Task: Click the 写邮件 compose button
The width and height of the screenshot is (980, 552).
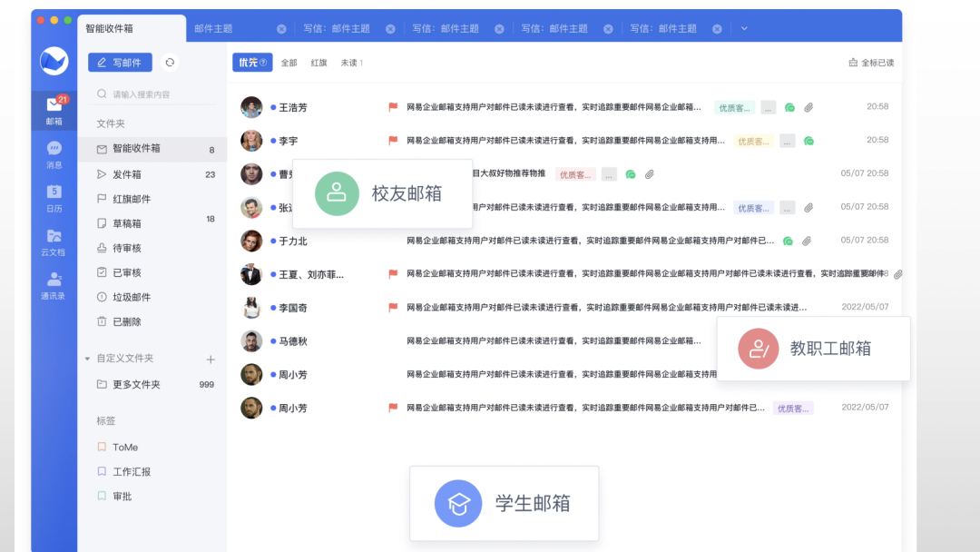Action: (x=118, y=62)
